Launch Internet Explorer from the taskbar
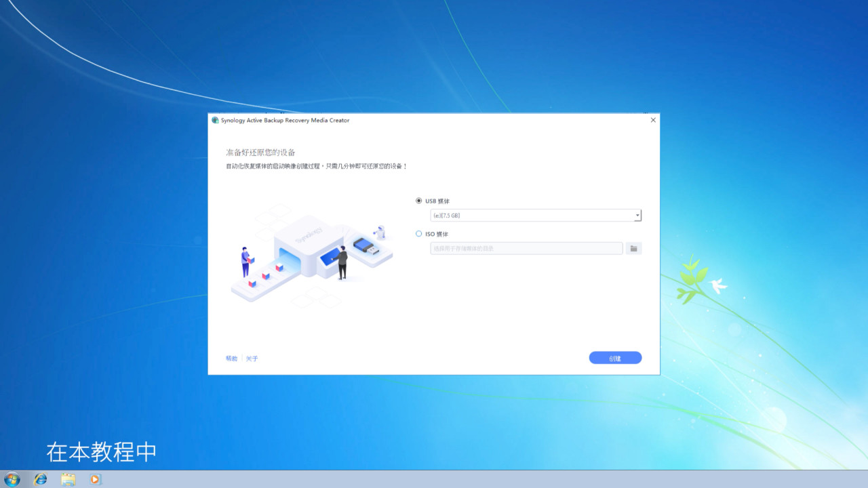This screenshot has height=488, width=868. pyautogui.click(x=41, y=479)
